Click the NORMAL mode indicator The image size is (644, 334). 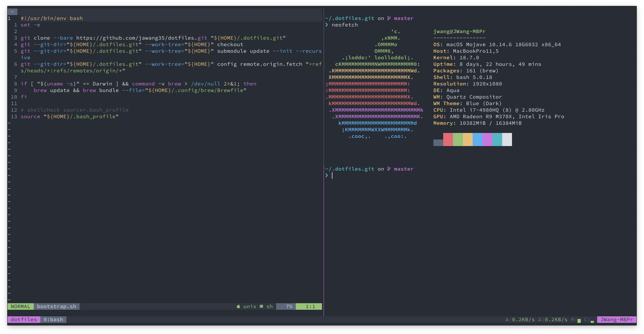click(x=20, y=306)
